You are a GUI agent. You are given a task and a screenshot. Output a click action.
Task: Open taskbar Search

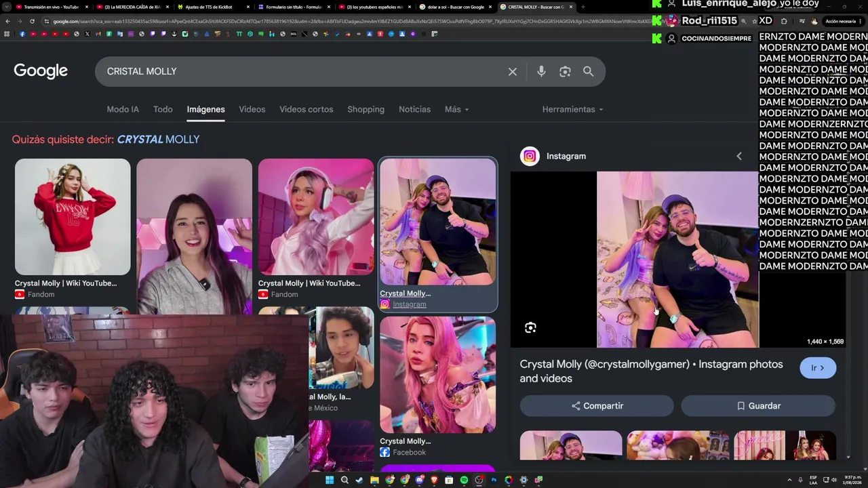point(344,480)
